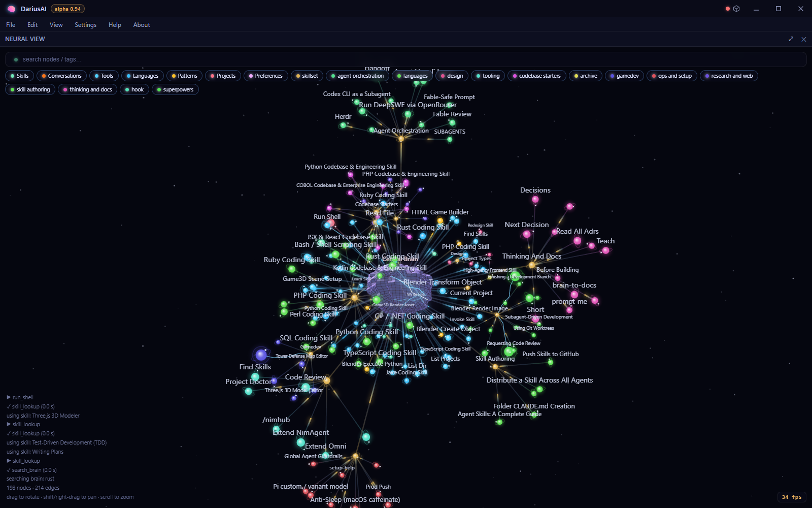Click 'using skill: Writing Plans' log line
Image resolution: width=812 pixels, height=508 pixels.
coord(35,452)
